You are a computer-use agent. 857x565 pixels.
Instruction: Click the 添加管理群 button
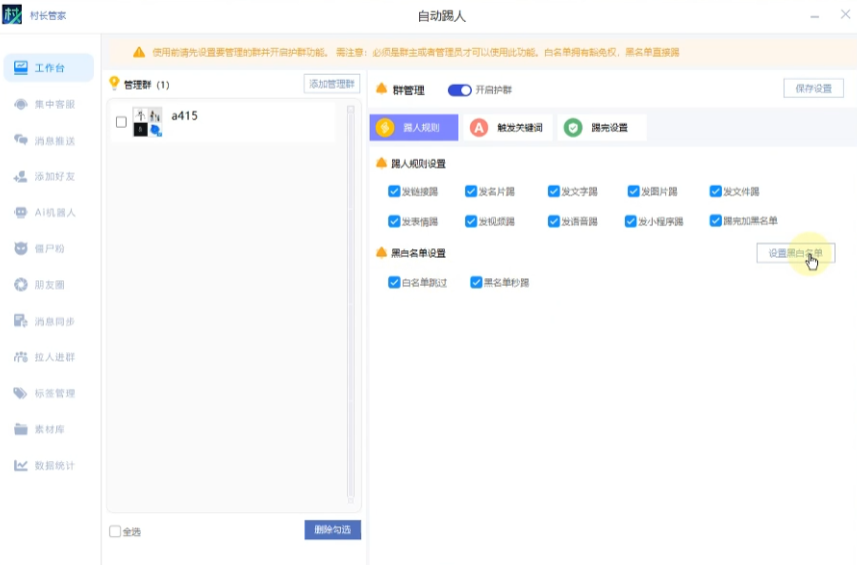332,84
